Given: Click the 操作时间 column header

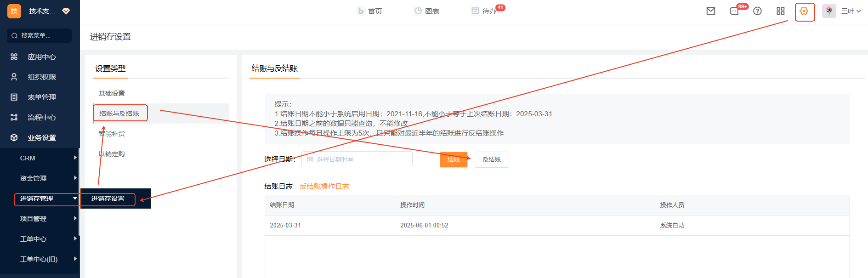Looking at the screenshot, I should click(525, 205).
